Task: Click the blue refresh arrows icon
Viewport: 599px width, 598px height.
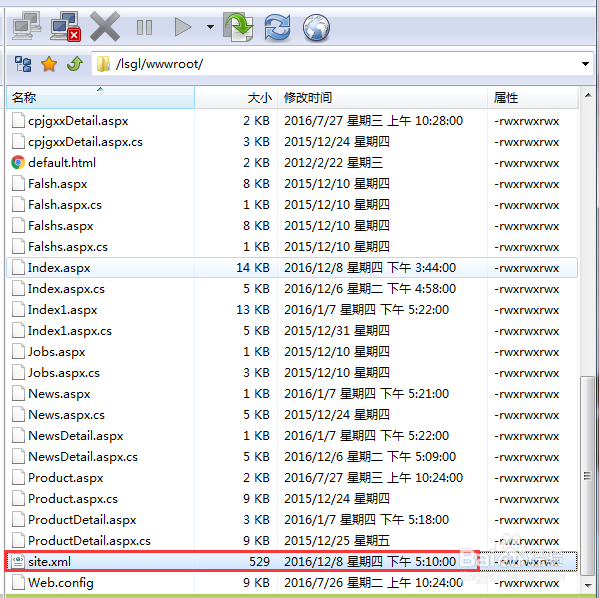Action: coord(277,27)
